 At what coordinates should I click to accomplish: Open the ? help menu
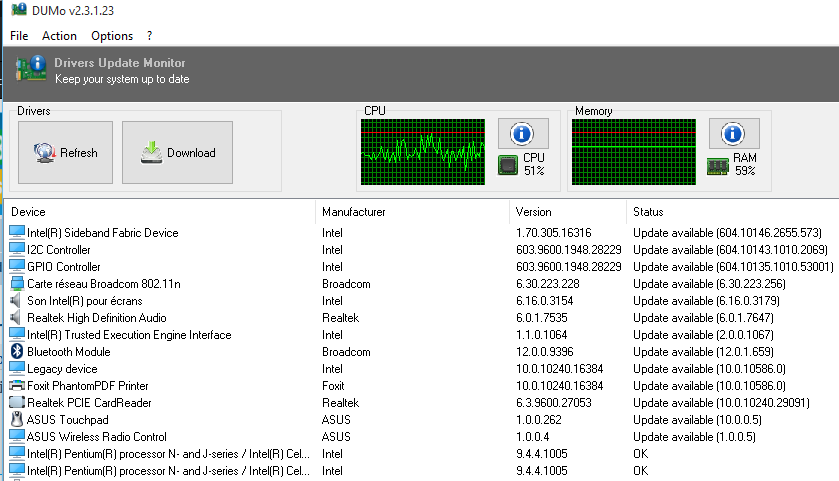(x=149, y=36)
